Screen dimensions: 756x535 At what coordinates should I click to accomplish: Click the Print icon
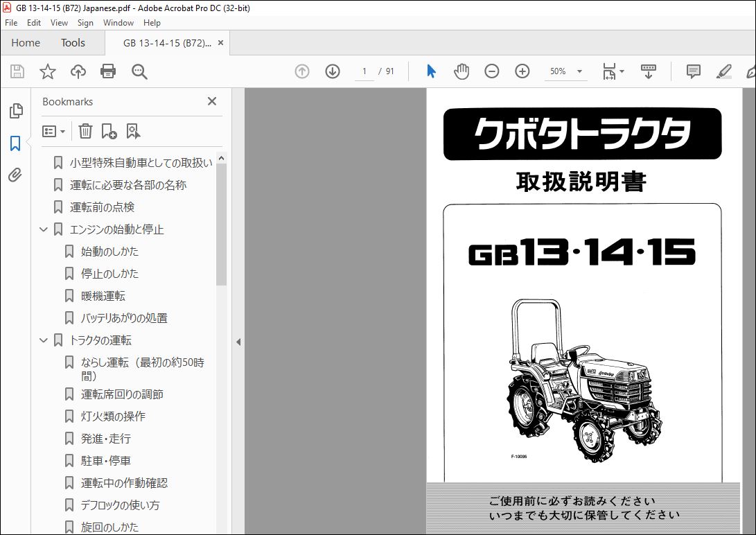(108, 71)
